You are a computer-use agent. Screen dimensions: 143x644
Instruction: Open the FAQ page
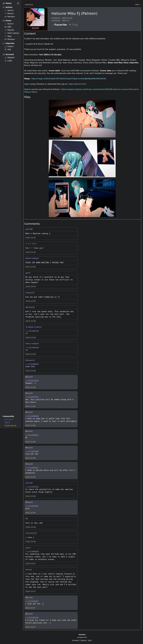click(x=9, y=49)
